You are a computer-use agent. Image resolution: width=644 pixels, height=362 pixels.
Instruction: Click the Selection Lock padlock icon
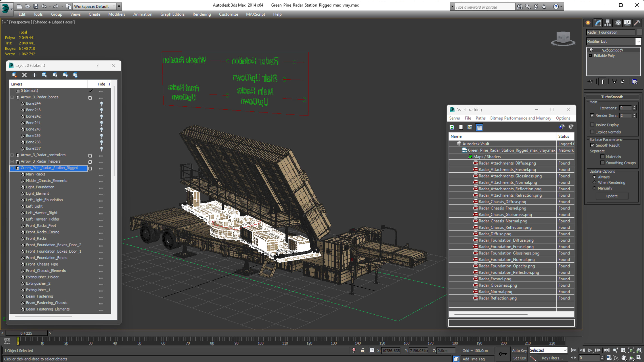363,350
